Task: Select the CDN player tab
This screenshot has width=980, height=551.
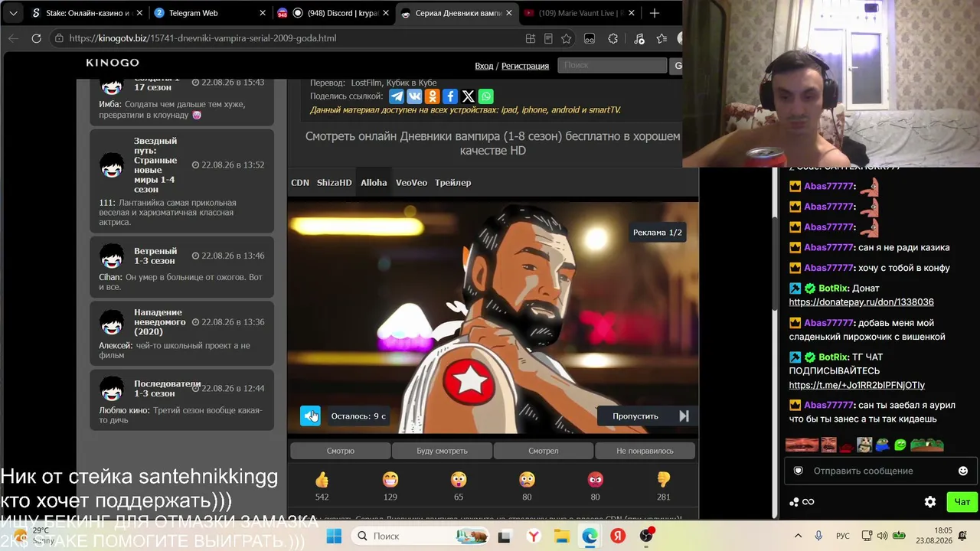Action: coord(300,183)
